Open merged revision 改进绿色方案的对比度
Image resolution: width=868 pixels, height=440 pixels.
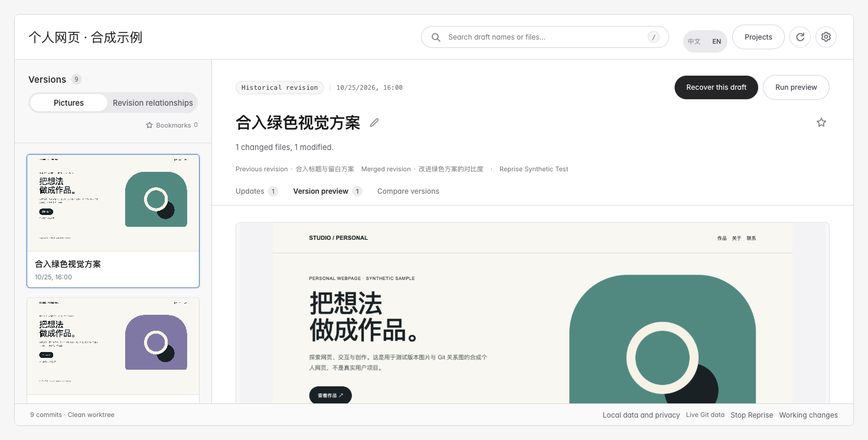click(451, 169)
